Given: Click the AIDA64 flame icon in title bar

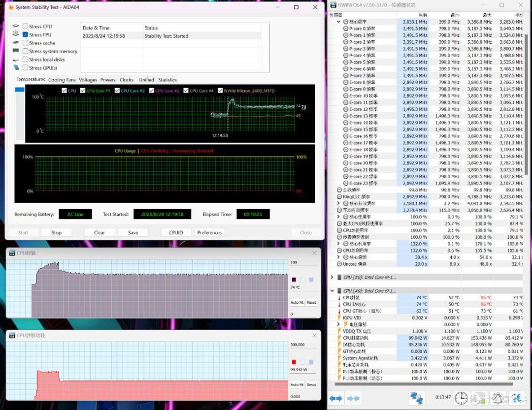Looking at the screenshot, I should (10, 7).
